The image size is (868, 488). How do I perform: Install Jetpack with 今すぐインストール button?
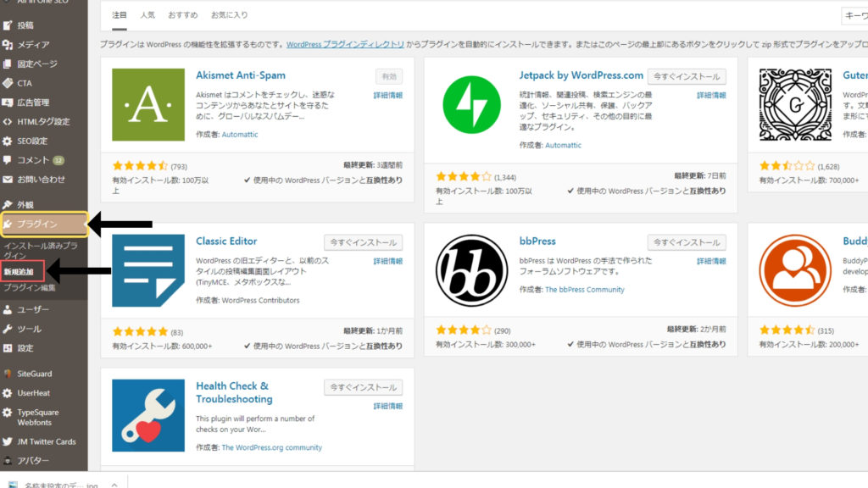pyautogui.click(x=687, y=76)
